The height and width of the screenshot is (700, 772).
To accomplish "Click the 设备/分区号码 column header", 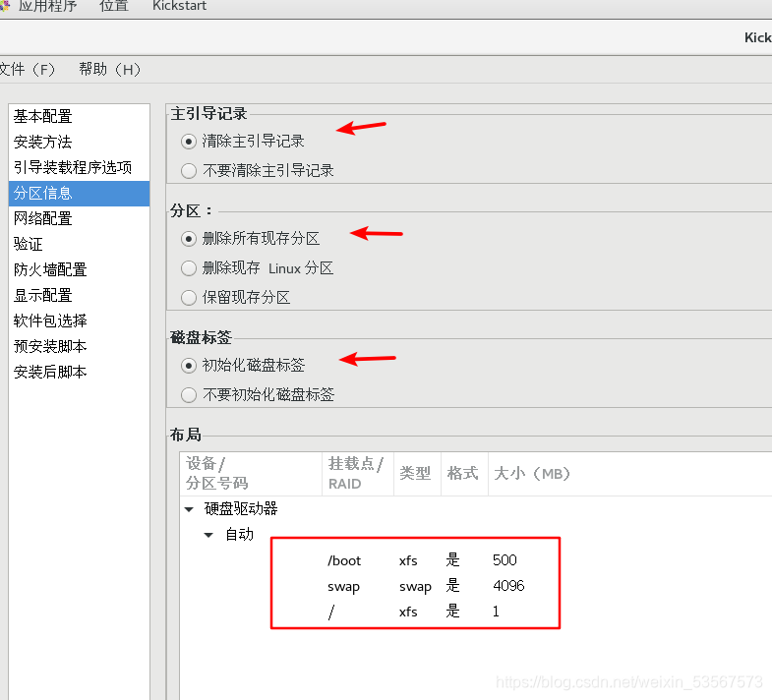I will (x=251, y=474).
